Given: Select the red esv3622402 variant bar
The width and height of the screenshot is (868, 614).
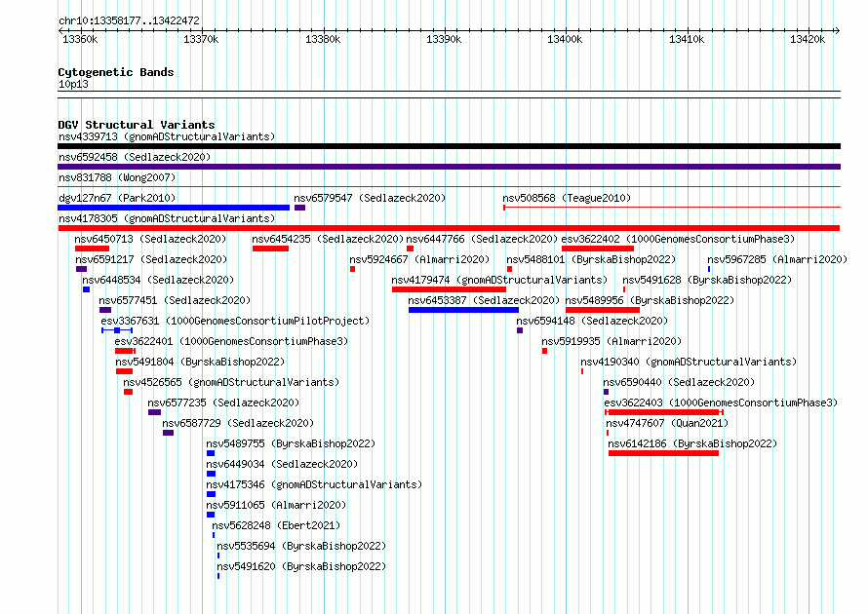Looking at the screenshot, I should click(598, 249).
